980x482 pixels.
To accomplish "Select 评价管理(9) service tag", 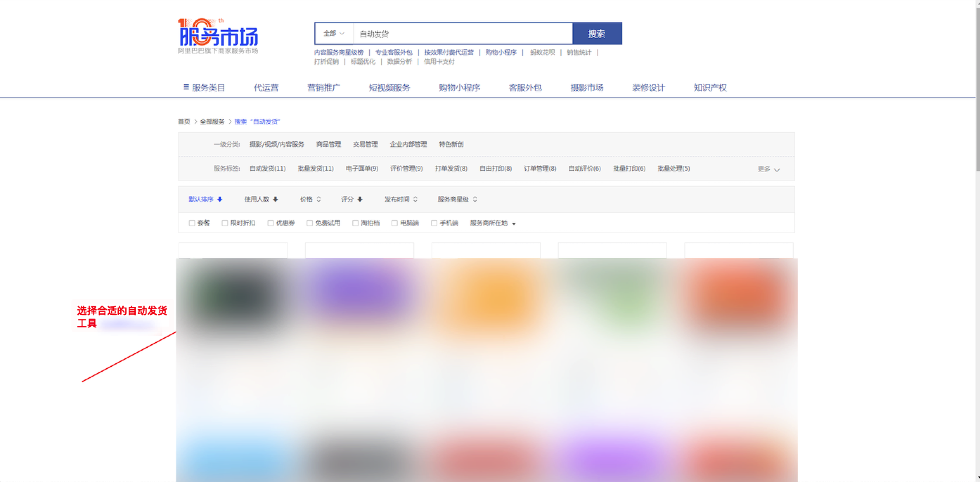I will (x=406, y=168).
